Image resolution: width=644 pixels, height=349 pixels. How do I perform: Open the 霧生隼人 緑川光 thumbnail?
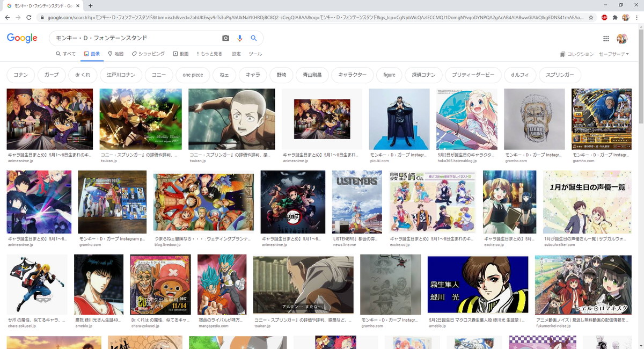click(x=478, y=286)
